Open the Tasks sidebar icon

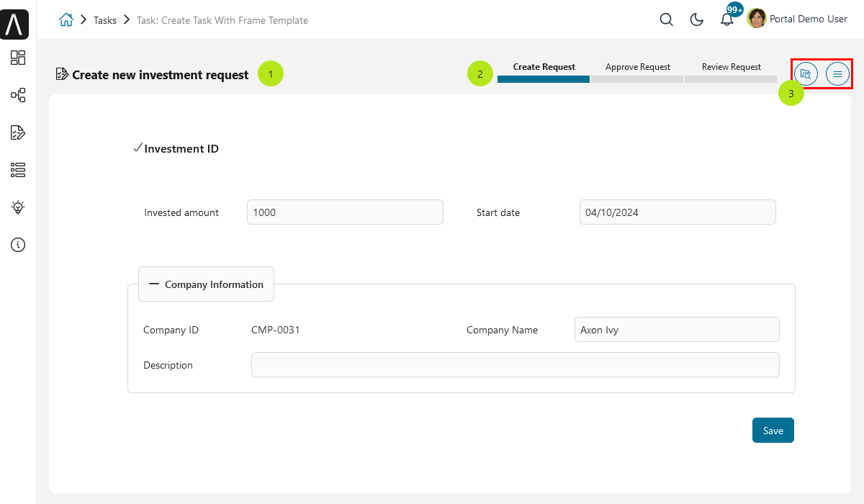pyautogui.click(x=18, y=132)
